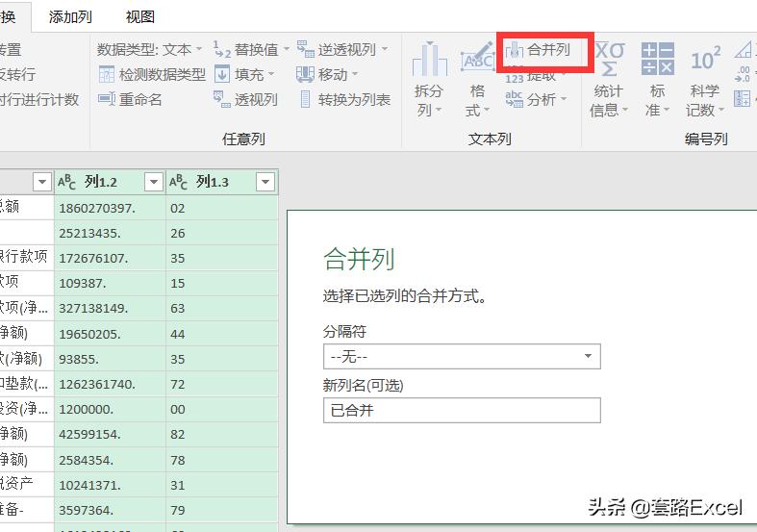Viewport: 757px width, 532px height.
Task: Select the cell 2584354.
Action: [x=110, y=460]
